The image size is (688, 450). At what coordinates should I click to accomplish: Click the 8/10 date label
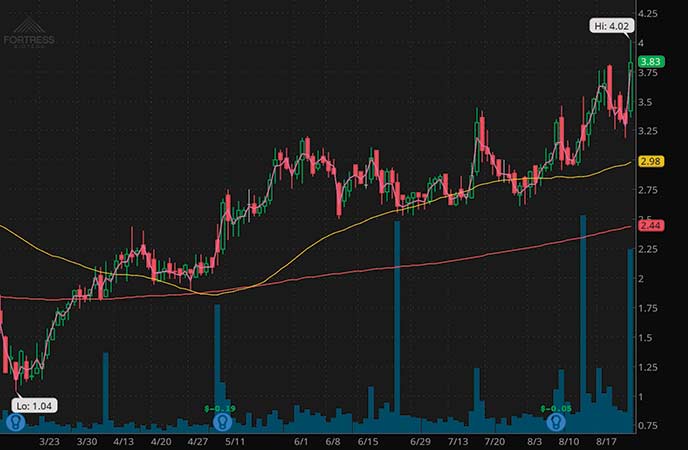[x=569, y=441]
